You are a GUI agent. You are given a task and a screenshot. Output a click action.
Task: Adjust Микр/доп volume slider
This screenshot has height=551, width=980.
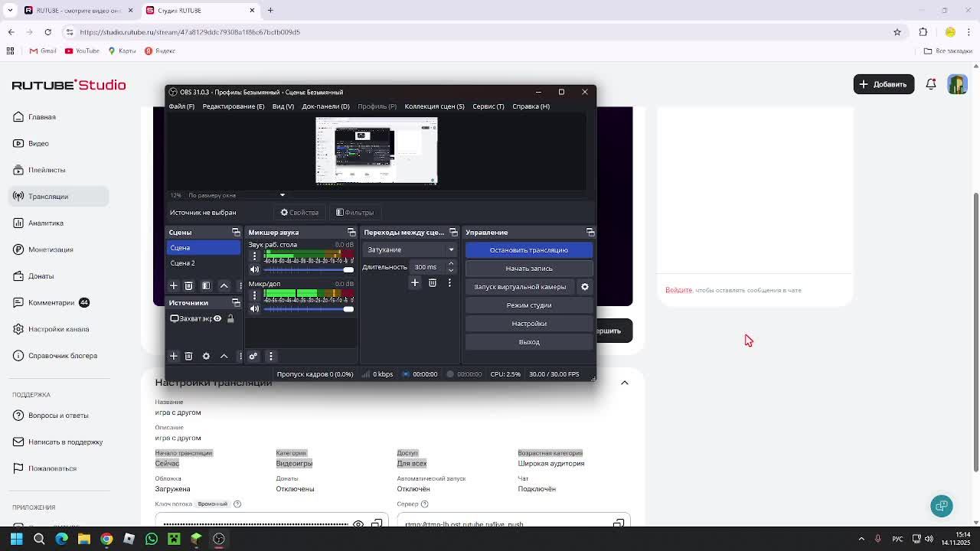309,308
